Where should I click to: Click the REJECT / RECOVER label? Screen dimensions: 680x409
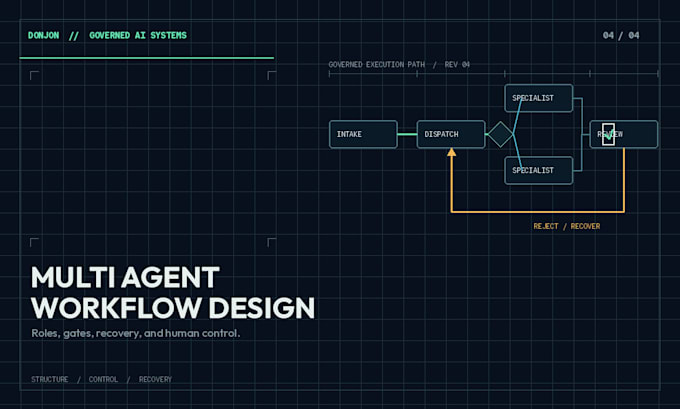[567, 226]
